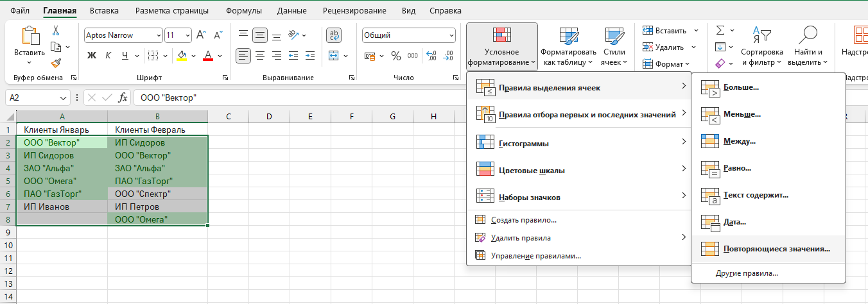Toggle left horizontal alignment
Screen dimensions: 868x304
point(243,56)
